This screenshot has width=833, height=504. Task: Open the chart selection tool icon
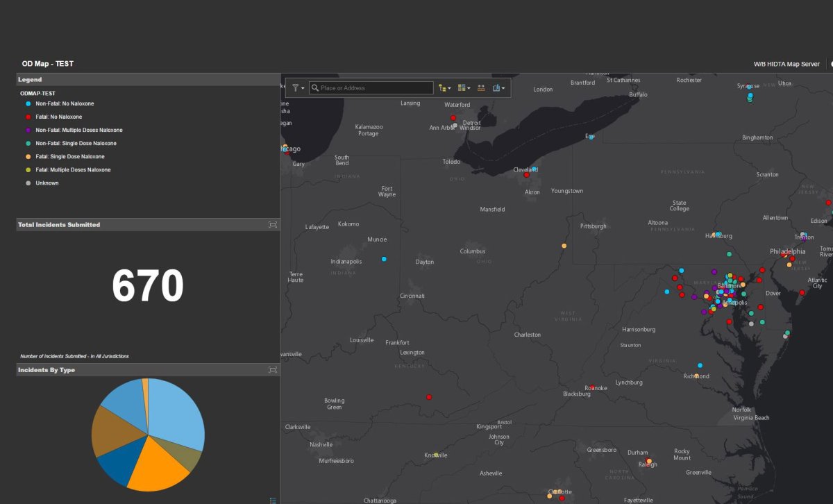click(x=498, y=88)
